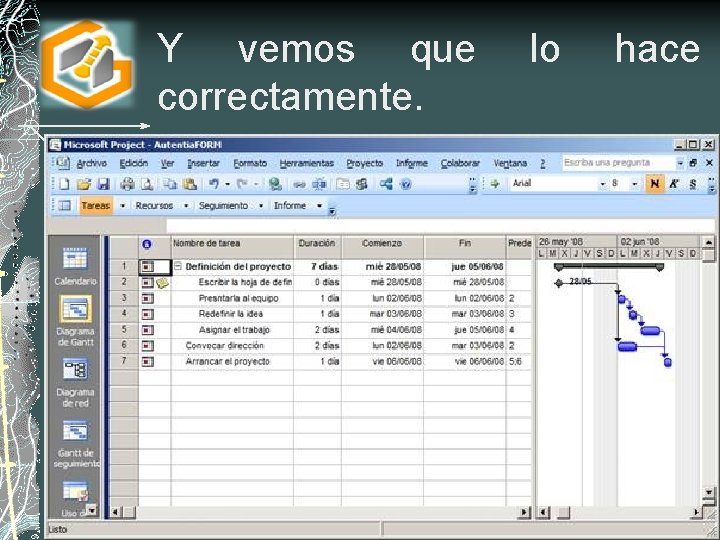Viewport: 720px width, 540px height.
Task: Open Diagrama de red view
Action: click(x=75, y=383)
